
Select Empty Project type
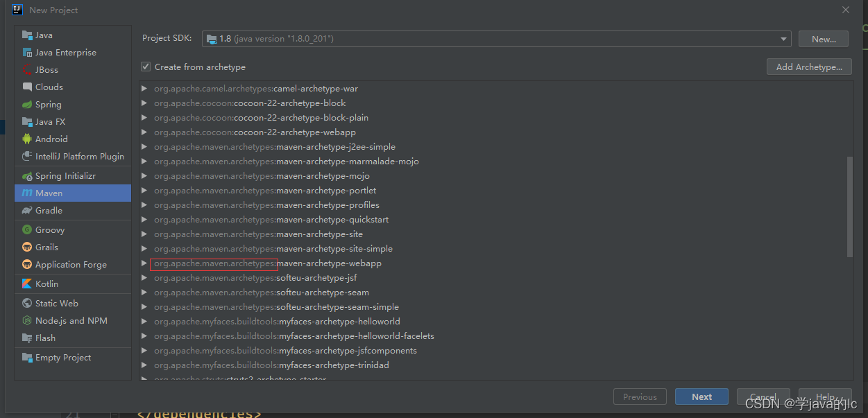click(73, 358)
